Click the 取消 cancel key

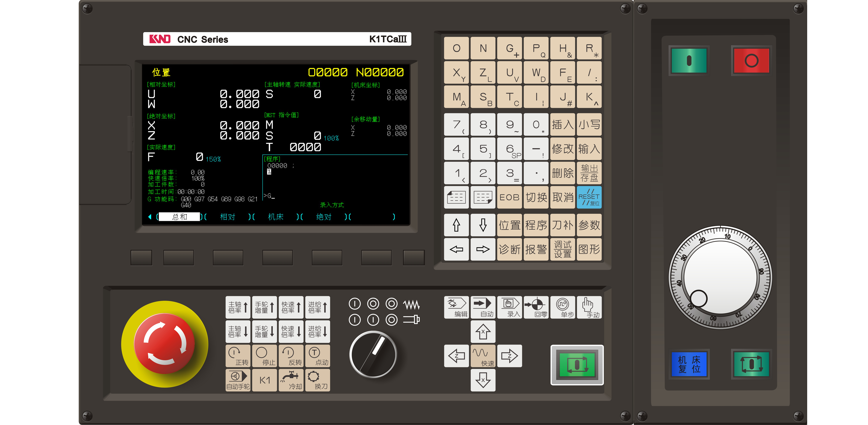[563, 197]
